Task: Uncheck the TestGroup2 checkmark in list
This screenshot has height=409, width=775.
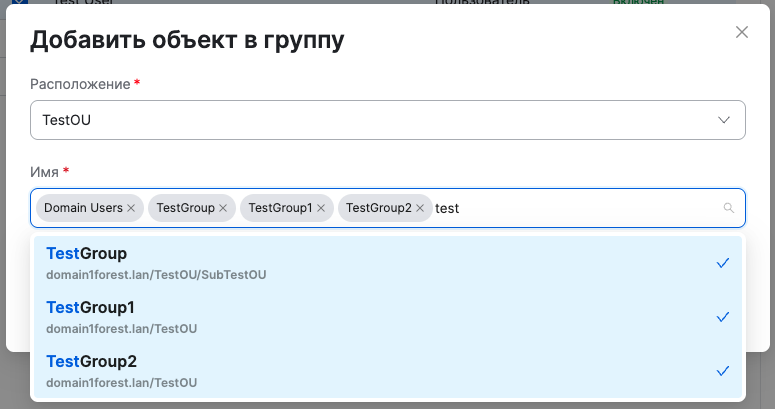Action: tap(723, 371)
